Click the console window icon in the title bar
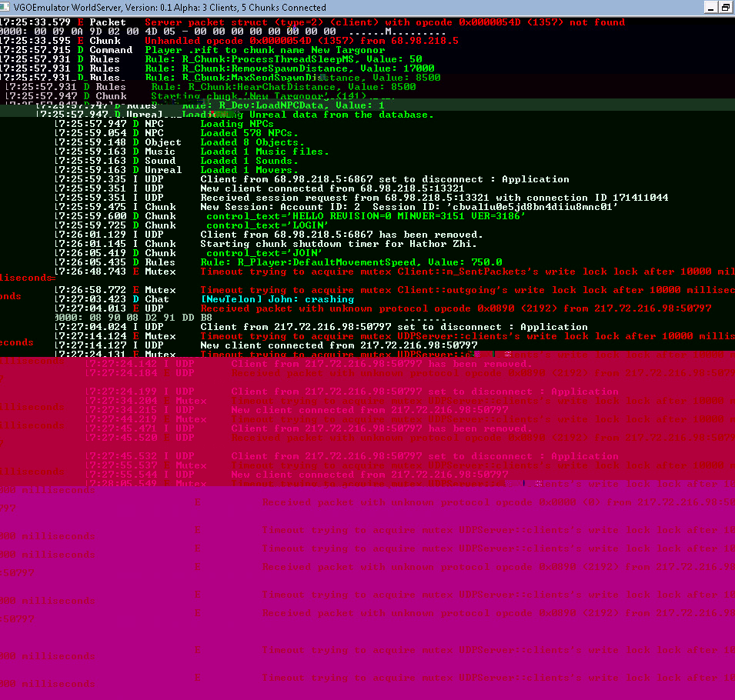Screen dimensions: 735x700 click(6, 8)
